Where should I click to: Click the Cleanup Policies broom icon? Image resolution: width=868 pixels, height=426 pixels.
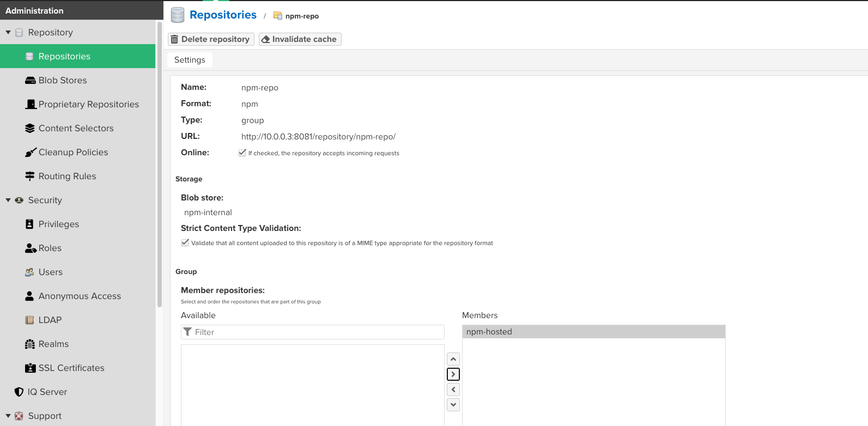pyautogui.click(x=31, y=153)
